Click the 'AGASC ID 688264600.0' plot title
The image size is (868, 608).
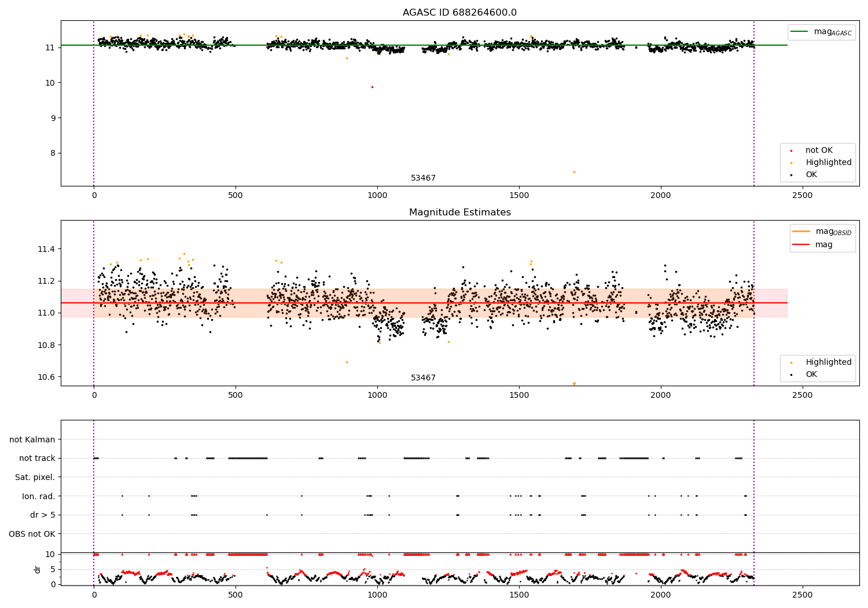[459, 13]
